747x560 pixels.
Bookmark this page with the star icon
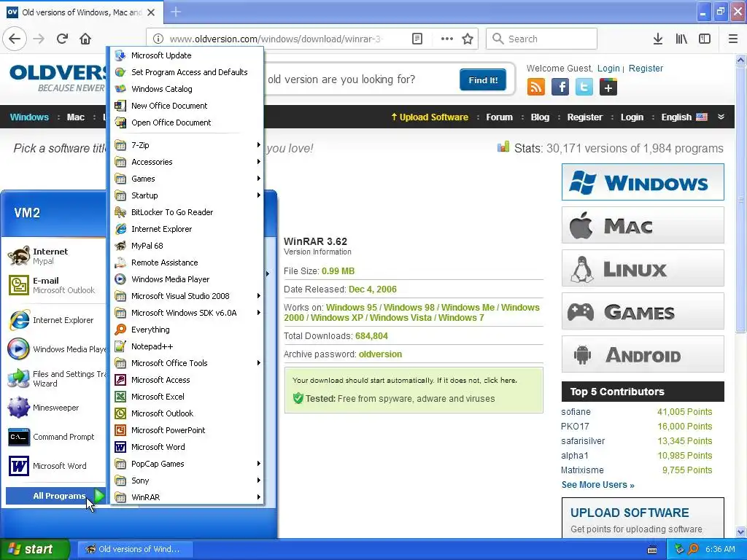(468, 39)
